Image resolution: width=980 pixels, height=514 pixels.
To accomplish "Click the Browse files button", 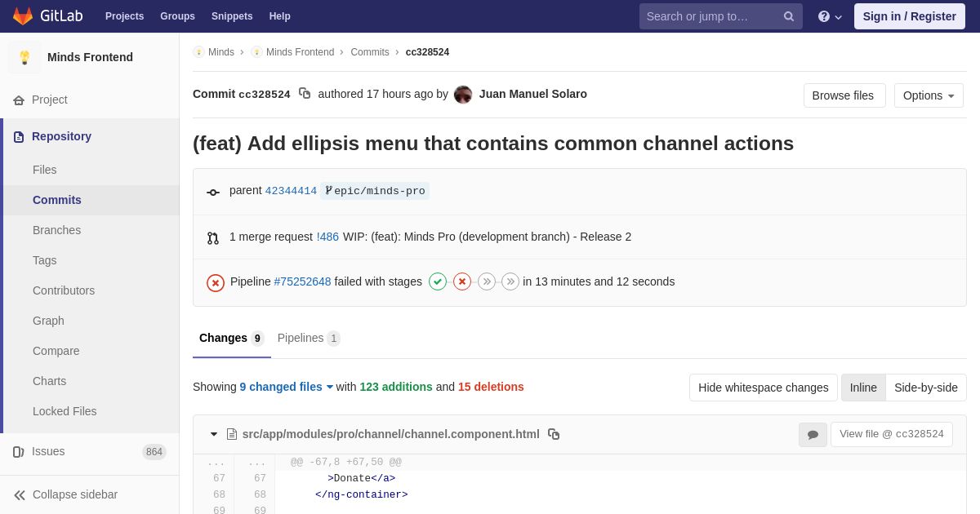I will pos(843,95).
